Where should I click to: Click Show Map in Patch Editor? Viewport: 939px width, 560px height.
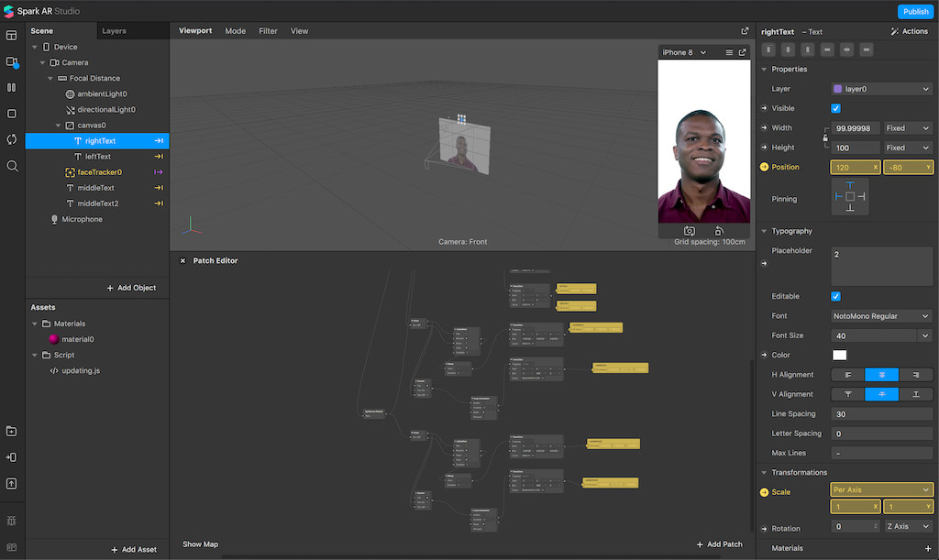tap(200, 544)
